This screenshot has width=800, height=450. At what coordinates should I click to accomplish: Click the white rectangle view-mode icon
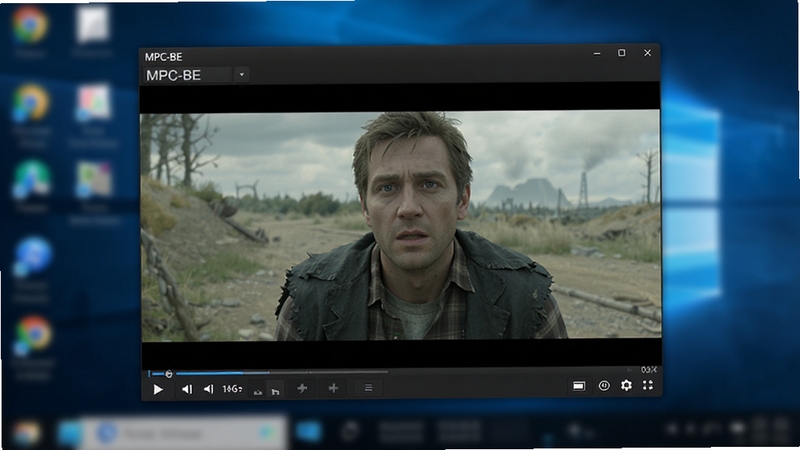579,386
